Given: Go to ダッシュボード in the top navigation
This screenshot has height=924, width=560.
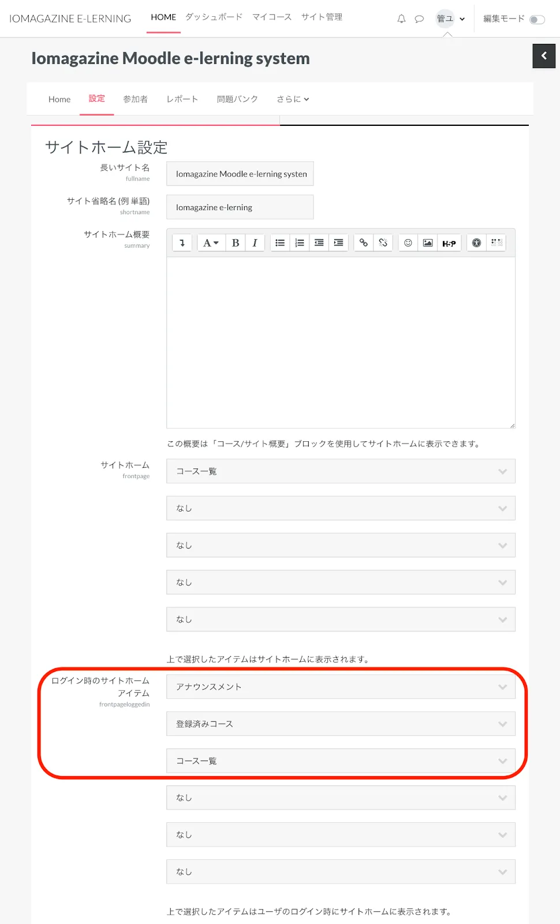Looking at the screenshot, I should click(x=214, y=17).
